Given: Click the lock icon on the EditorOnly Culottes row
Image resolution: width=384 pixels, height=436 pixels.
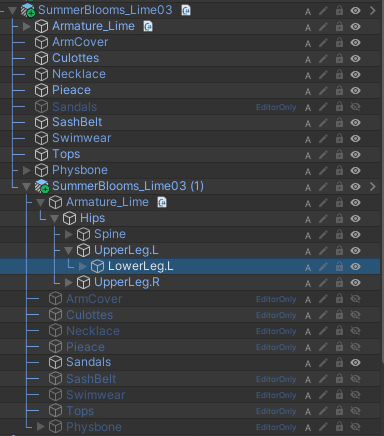Looking at the screenshot, I should [x=339, y=314].
